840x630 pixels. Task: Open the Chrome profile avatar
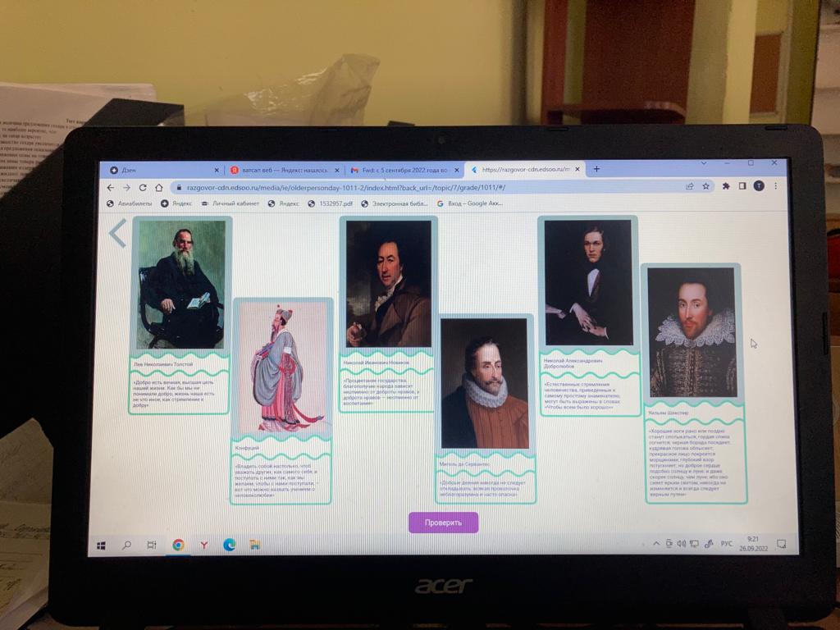759,185
